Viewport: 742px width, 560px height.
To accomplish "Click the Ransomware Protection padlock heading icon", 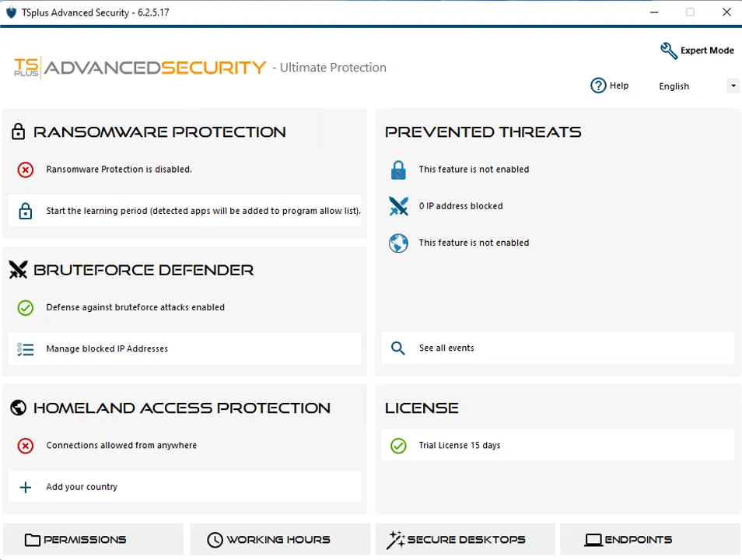I will point(18,132).
